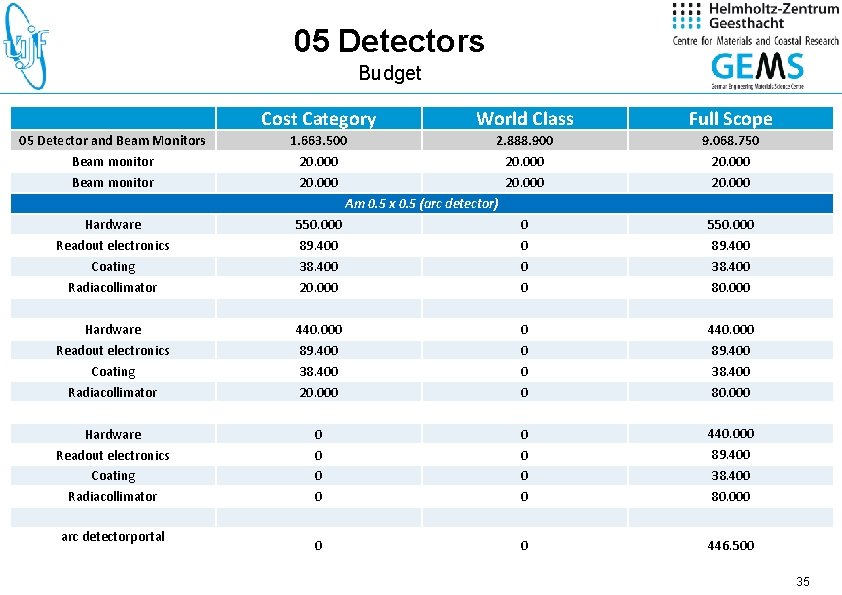This screenshot has height=595, width=842.
Task: Click the oval blue logo beside the slide title
Action: pos(25,46)
